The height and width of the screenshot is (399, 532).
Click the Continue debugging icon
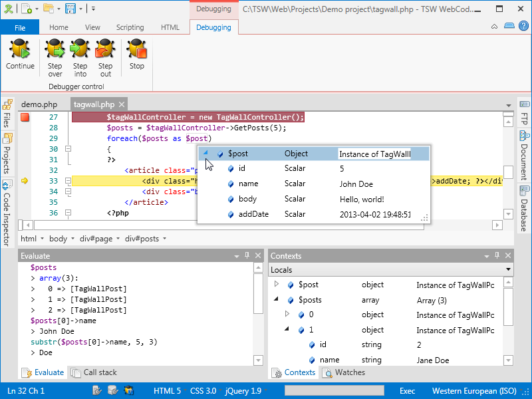(x=20, y=51)
